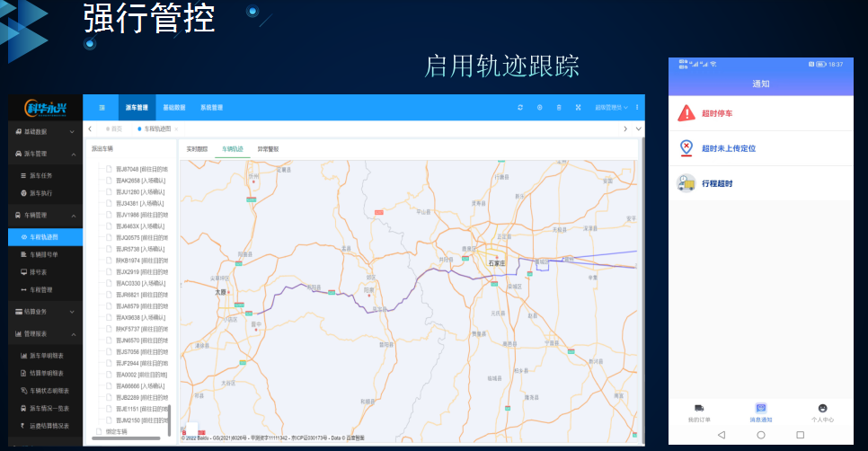Open 派车任务 in the sidebar
This screenshot has width=868, height=451.
pos(46,175)
